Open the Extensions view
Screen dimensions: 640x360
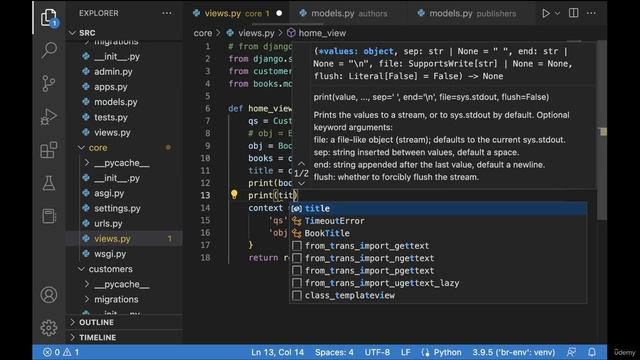(49, 150)
